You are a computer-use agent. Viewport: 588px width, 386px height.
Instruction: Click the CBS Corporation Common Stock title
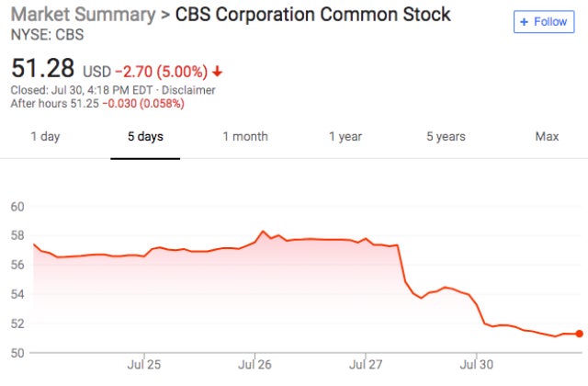coord(300,15)
